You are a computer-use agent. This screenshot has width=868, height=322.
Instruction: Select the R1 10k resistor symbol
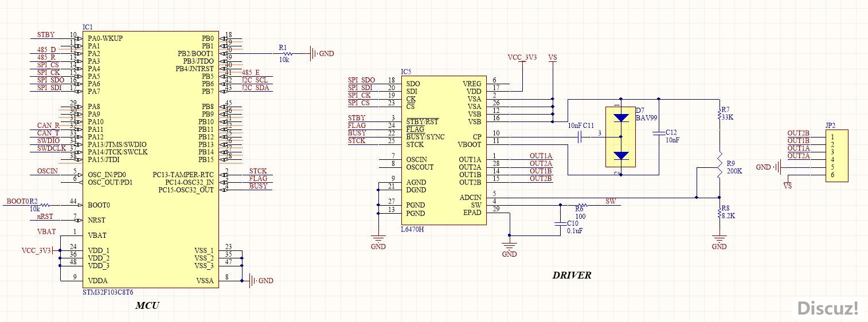(x=288, y=53)
